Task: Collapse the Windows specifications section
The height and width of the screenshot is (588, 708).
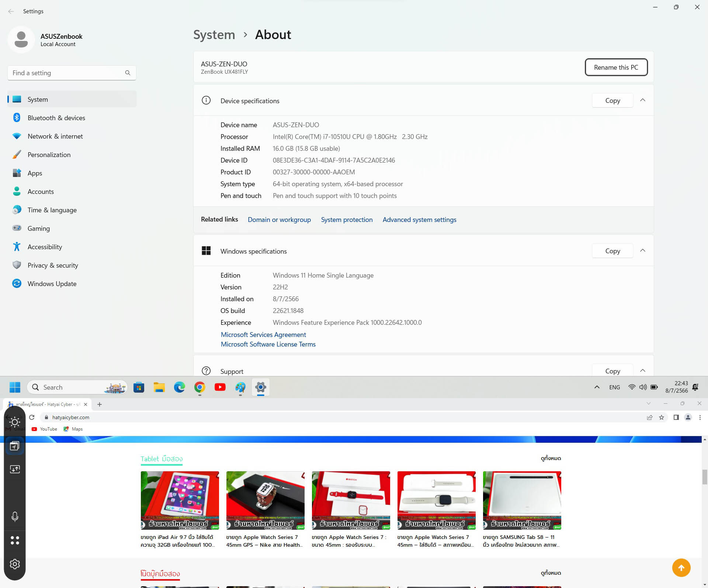Action: 643,251
